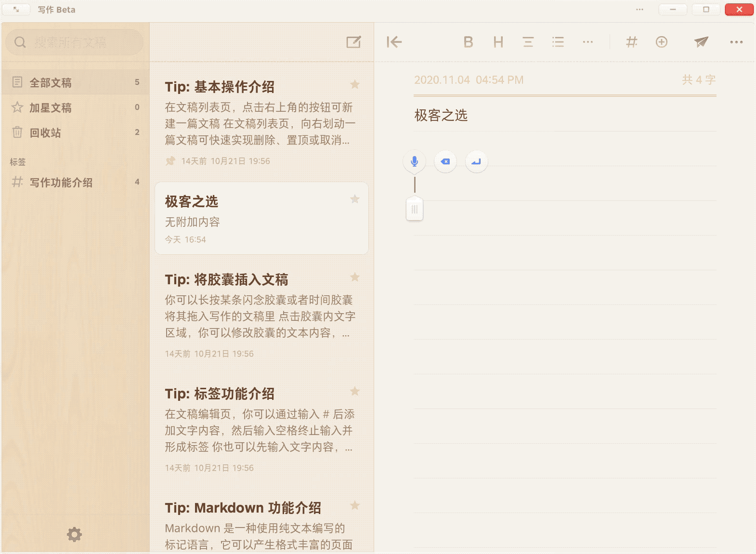Apply heading style with the H icon
Screen dimensions: 756x554
[x=498, y=42]
